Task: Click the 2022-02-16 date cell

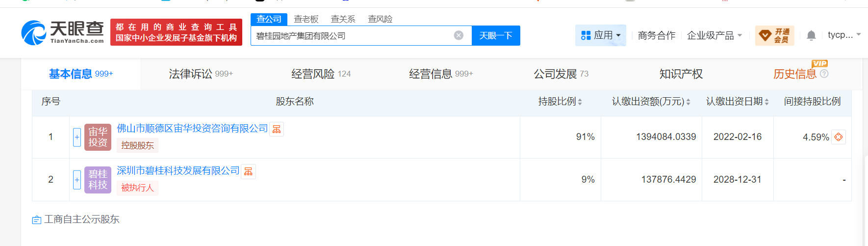Action: (738, 137)
